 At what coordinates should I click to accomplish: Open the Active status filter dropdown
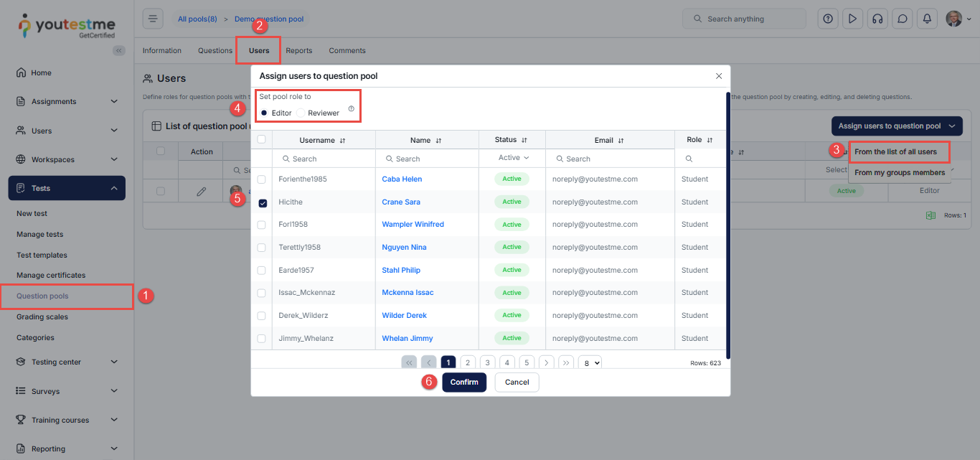[513, 158]
